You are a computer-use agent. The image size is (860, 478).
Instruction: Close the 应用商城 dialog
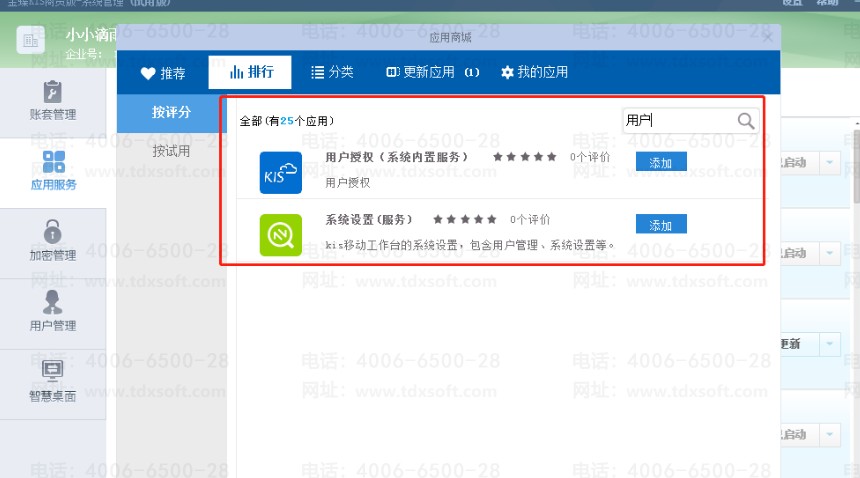pos(767,37)
